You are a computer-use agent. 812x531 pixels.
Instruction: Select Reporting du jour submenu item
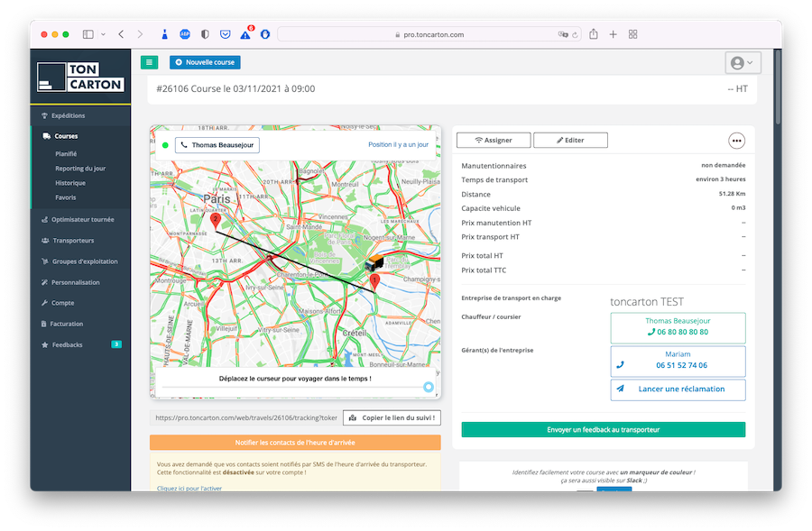point(80,169)
